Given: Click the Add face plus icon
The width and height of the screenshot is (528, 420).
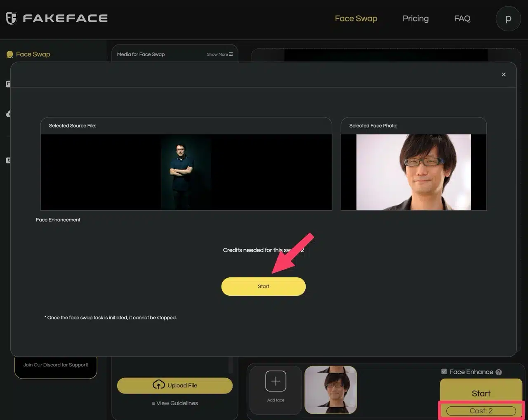Looking at the screenshot, I should click(276, 381).
